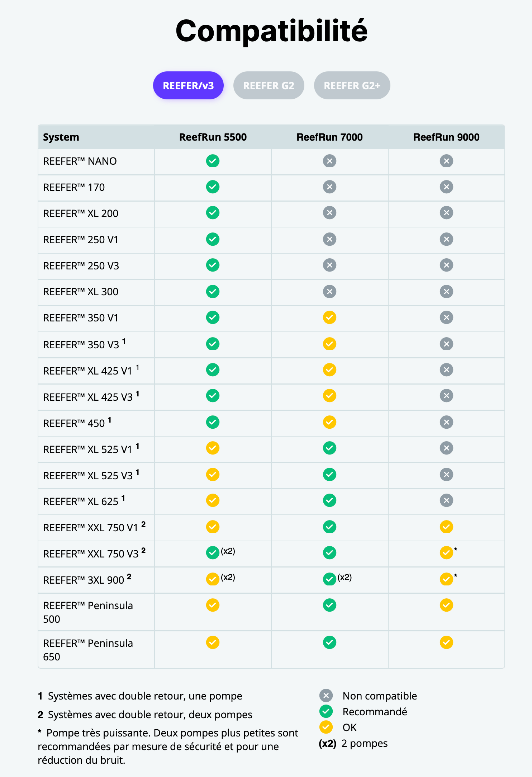Click green check for REEFER NANO ReefRun 5500
The image size is (532, 777).
click(213, 161)
